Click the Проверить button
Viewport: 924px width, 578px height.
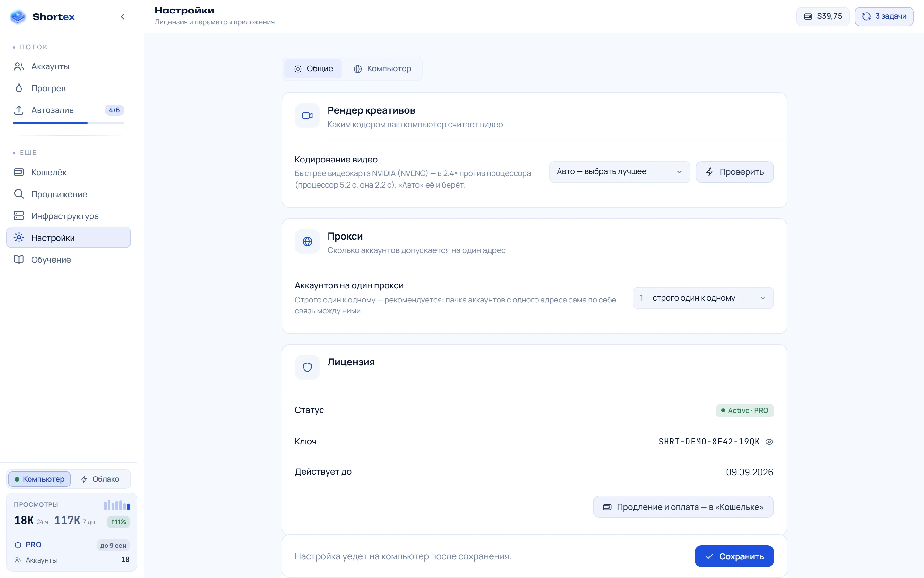[735, 172]
